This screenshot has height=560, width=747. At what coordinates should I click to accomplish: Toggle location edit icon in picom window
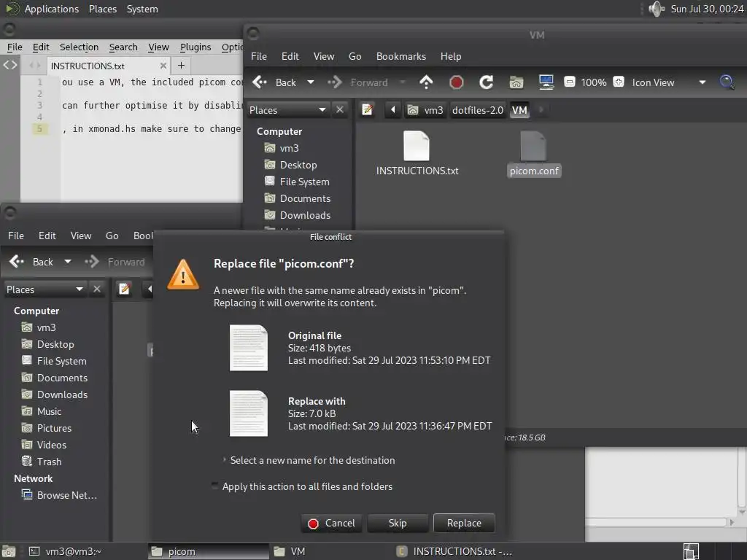pos(124,289)
